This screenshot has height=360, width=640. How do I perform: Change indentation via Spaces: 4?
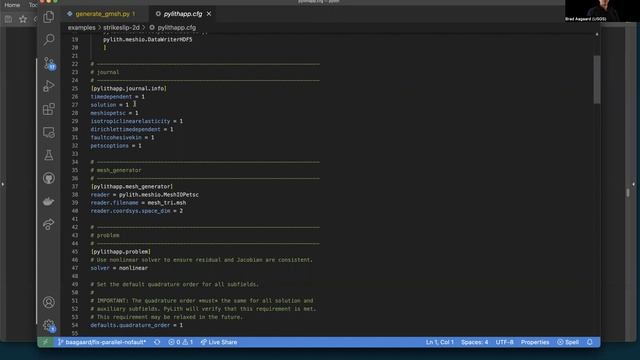pyautogui.click(x=474, y=342)
